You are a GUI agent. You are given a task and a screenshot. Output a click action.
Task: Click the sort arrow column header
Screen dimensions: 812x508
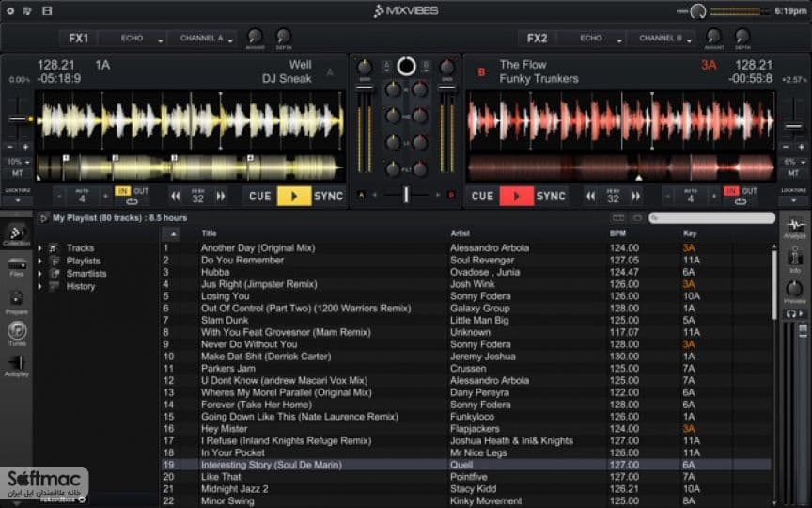(x=172, y=234)
